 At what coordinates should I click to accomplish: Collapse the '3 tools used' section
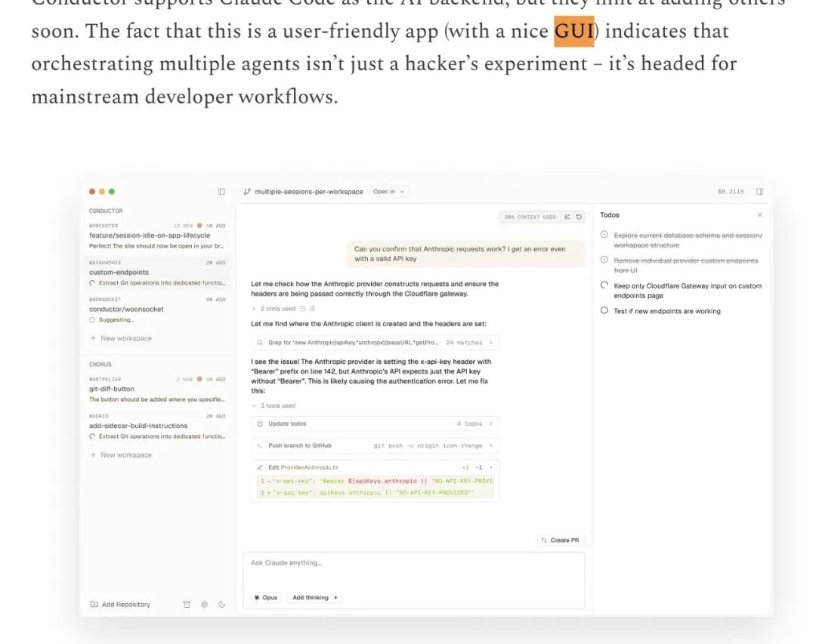pyautogui.click(x=274, y=405)
